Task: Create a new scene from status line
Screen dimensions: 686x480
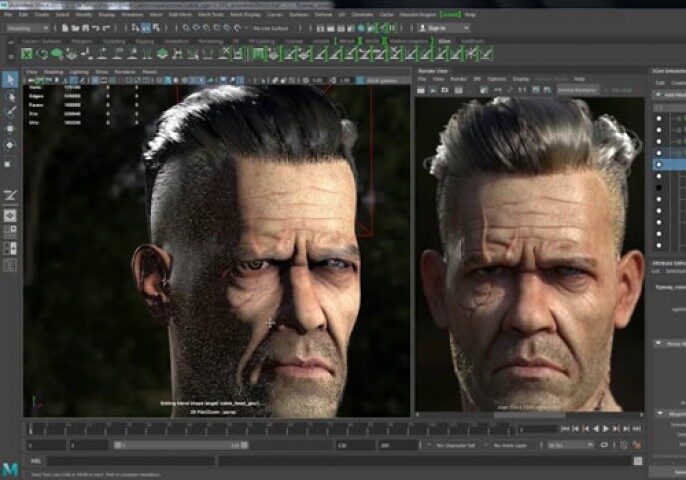Action: 65,28
